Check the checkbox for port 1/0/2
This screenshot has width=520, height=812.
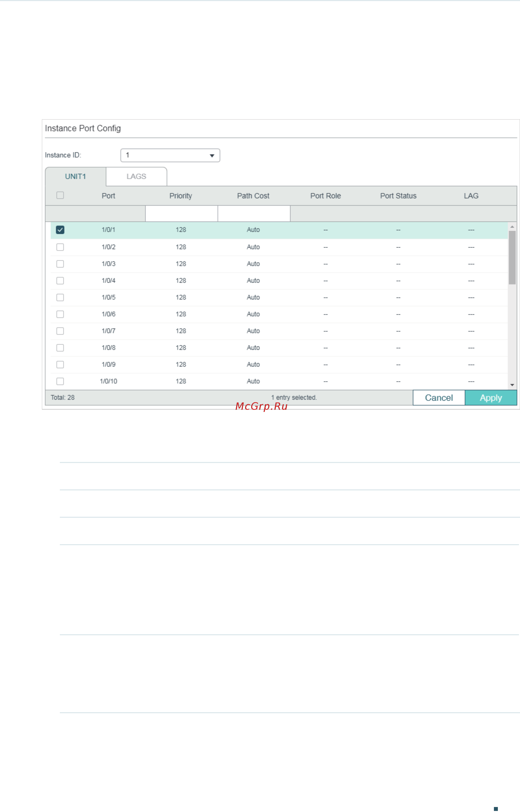point(60,247)
